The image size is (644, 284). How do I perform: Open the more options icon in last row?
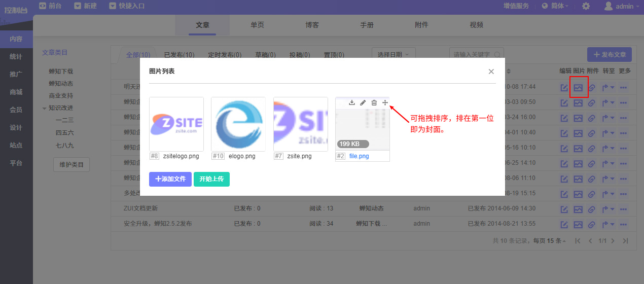(624, 224)
